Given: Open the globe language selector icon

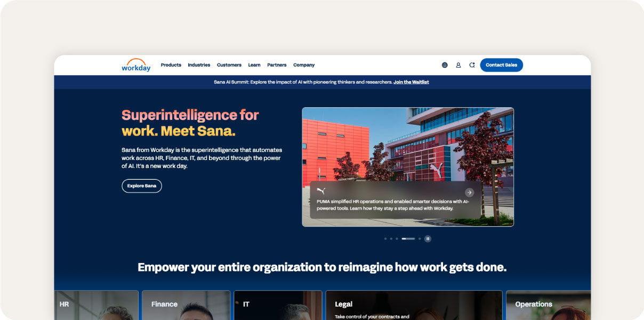Looking at the screenshot, I should pyautogui.click(x=445, y=65).
